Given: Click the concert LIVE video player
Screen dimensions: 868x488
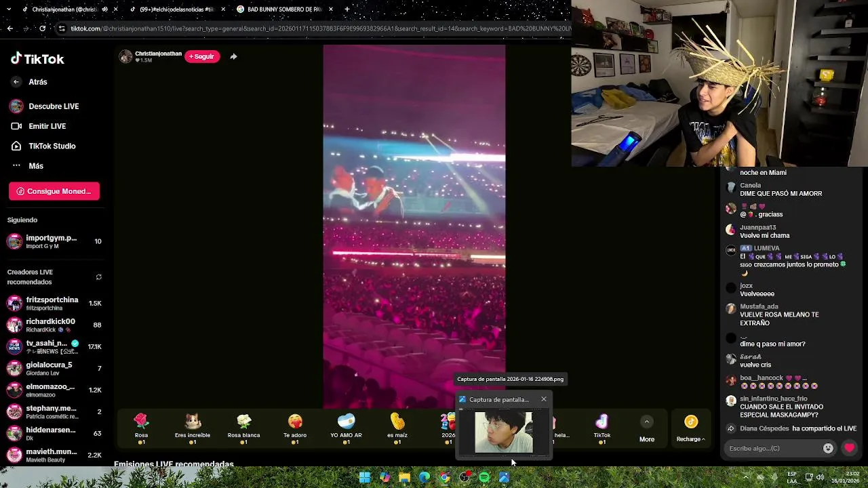Looking at the screenshot, I should [x=414, y=227].
